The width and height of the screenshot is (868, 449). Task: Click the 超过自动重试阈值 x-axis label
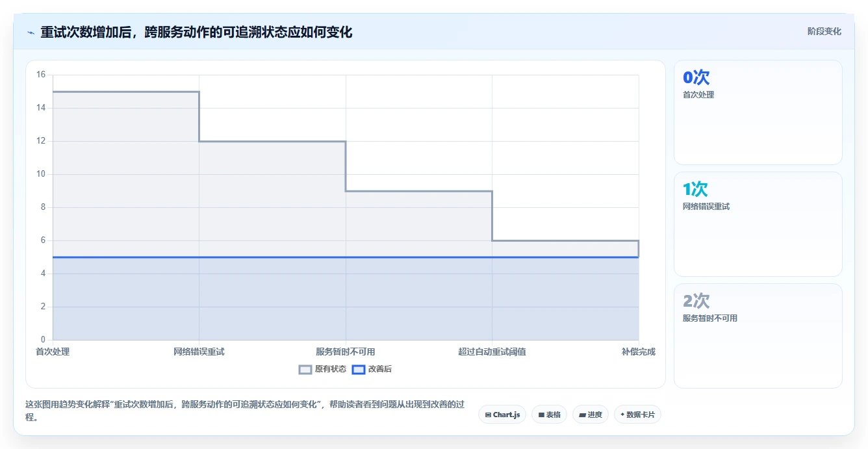click(x=492, y=352)
